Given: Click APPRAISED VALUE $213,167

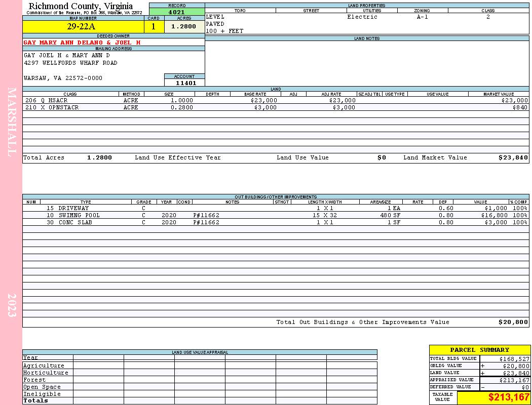Looking at the screenshot, I should [514, 380].
